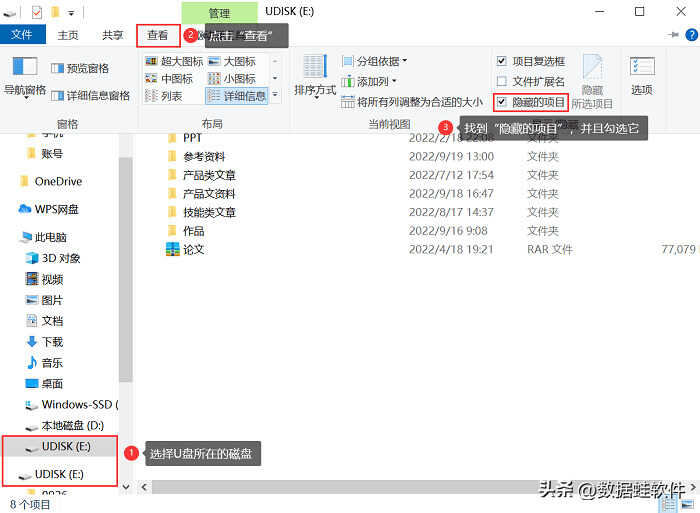700x513 pixels.
Task: Click the navigation pane scroll down arrow
Action: 126,487
